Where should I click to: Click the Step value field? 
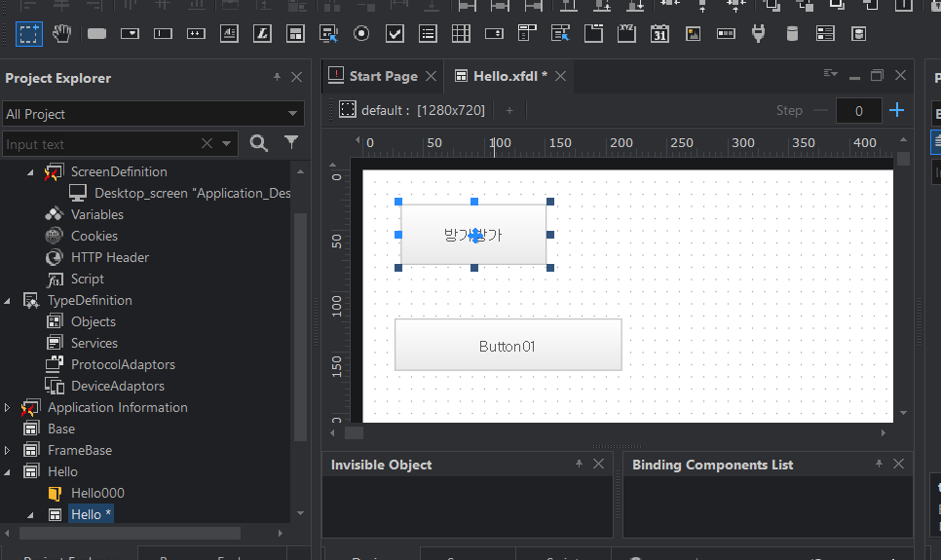click(x=859, y=111)
